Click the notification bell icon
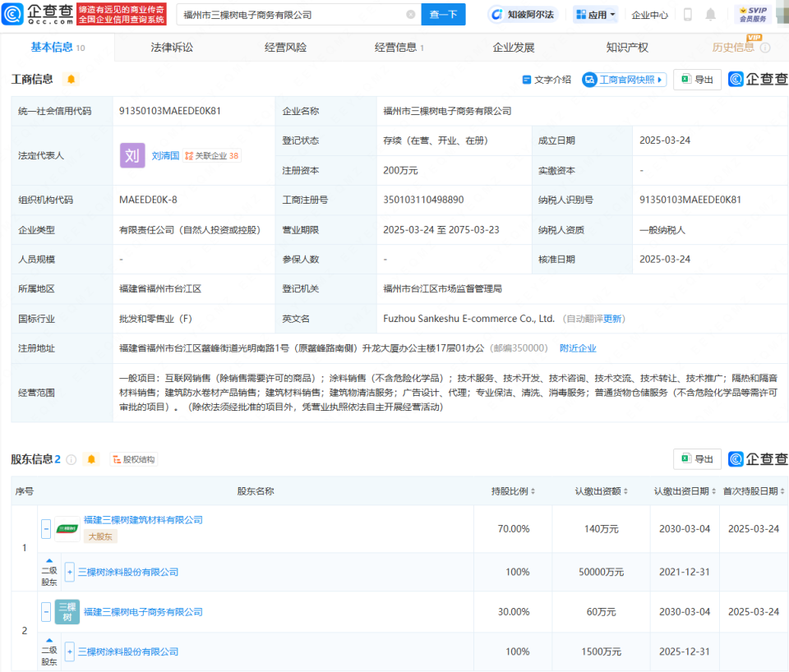 [710, 14]
